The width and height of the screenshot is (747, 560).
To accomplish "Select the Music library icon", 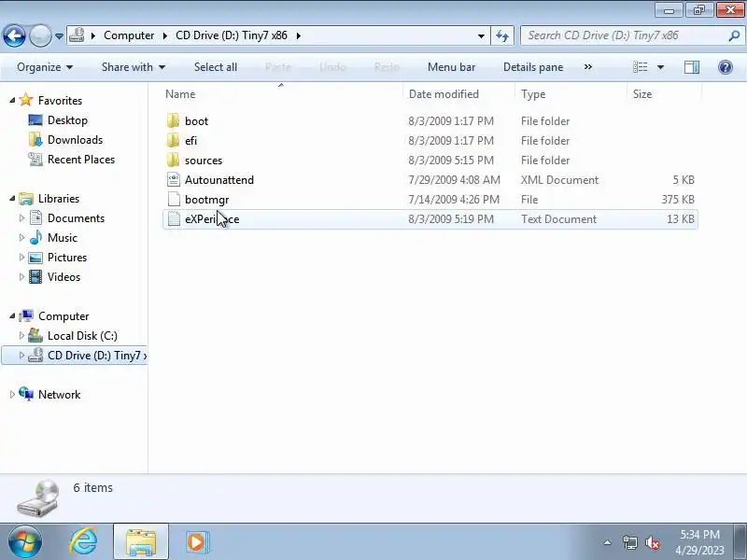I will 35,237.
